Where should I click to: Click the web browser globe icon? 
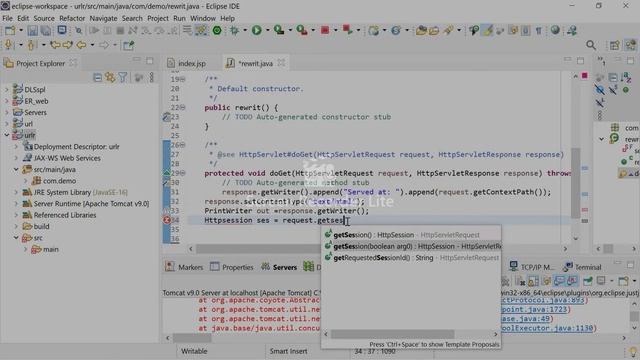pyautogui.click(x=555, y=30)
